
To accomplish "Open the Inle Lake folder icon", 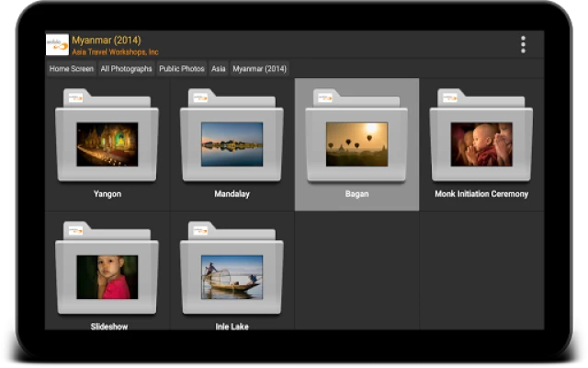I will point(232,271).
